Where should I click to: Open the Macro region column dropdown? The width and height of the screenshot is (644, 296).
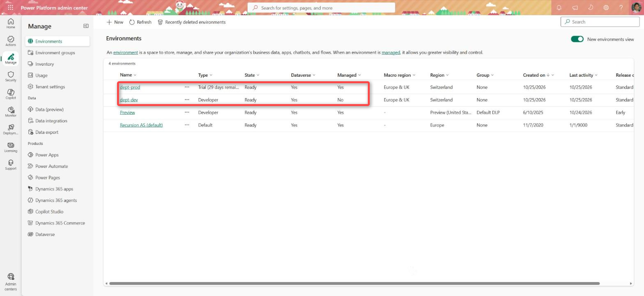(400, 75)
